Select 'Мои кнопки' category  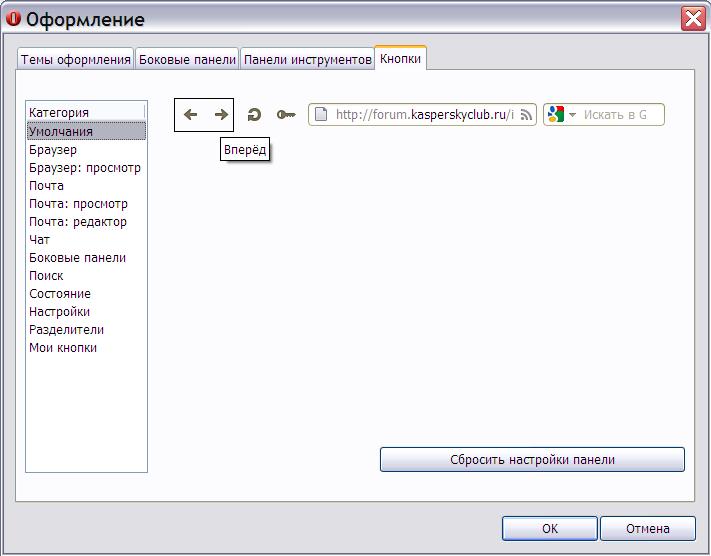(86, 348)
